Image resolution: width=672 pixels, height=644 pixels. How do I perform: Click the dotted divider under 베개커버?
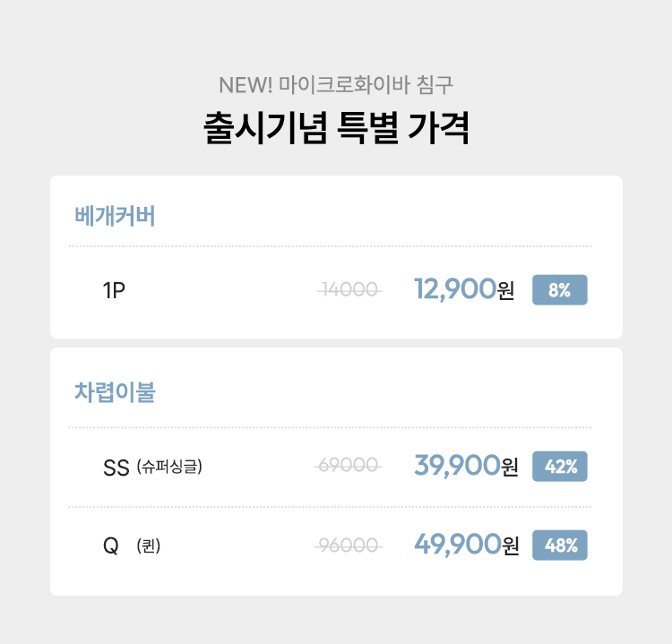tap(330, 245)
